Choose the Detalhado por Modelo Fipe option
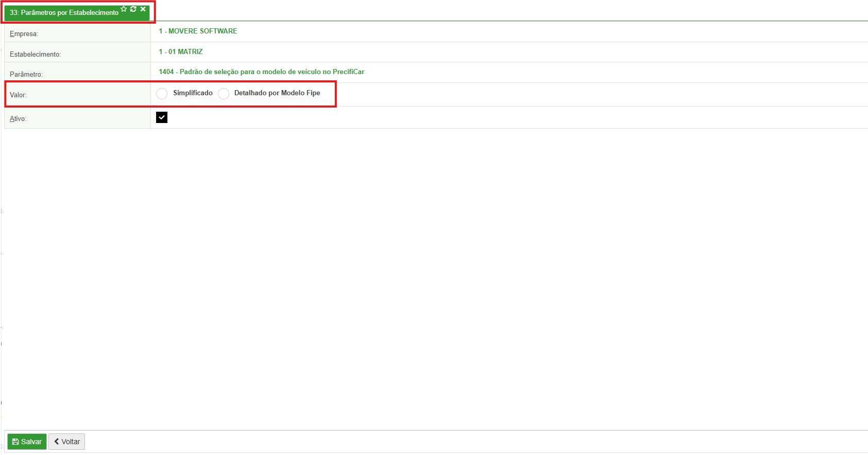The image size is (868, 455). (224, 93)
